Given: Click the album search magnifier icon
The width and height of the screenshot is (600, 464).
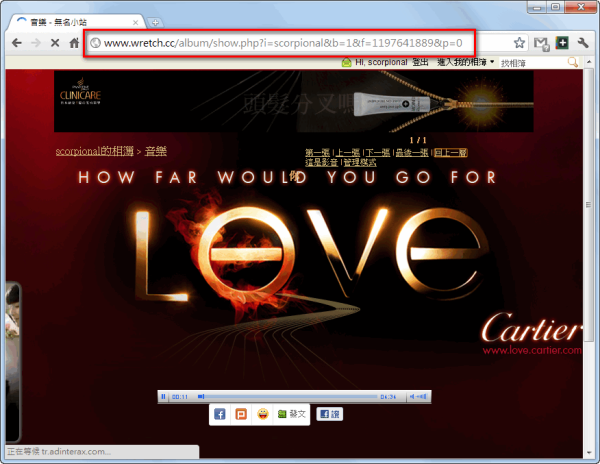Looking at the screenshot, I should click(x=572, y=62).
